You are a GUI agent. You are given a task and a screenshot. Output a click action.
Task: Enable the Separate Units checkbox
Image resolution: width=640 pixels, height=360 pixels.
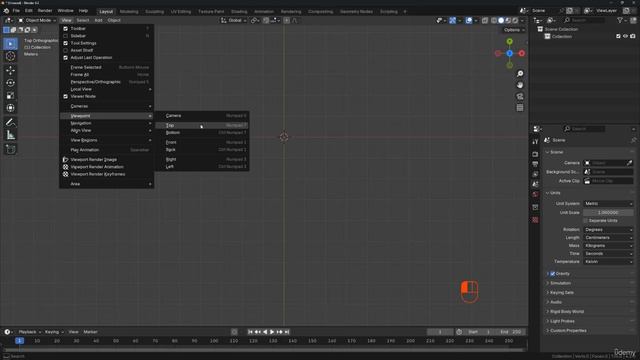pyautogui.click(x=586, y=221)
